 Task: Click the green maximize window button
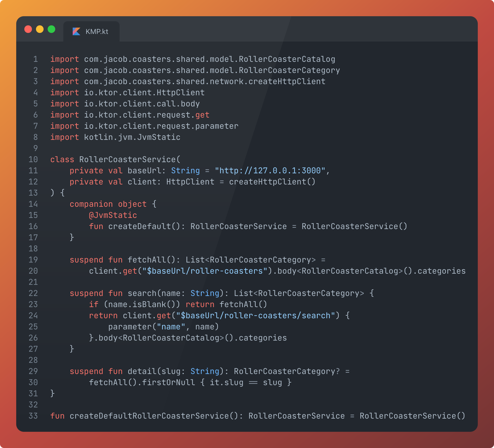coord(51,29)
